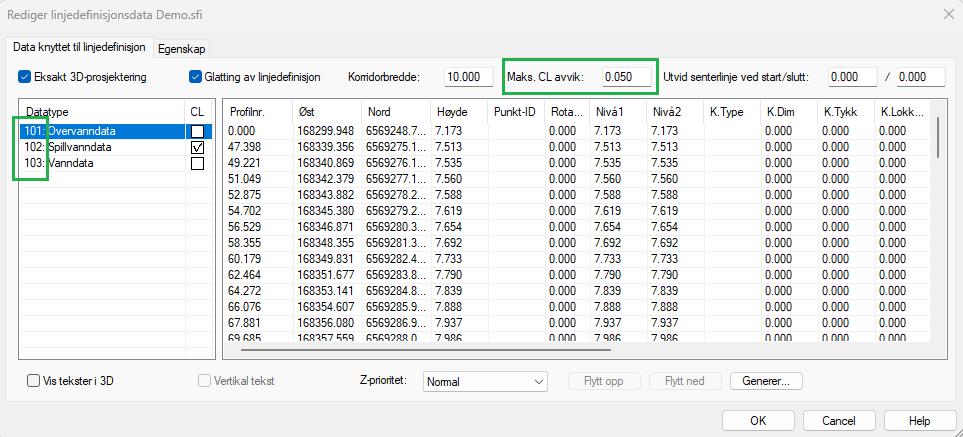Click the Korridorbredde input field
This screenshot has height=437, width=963.
pos(468,77)
